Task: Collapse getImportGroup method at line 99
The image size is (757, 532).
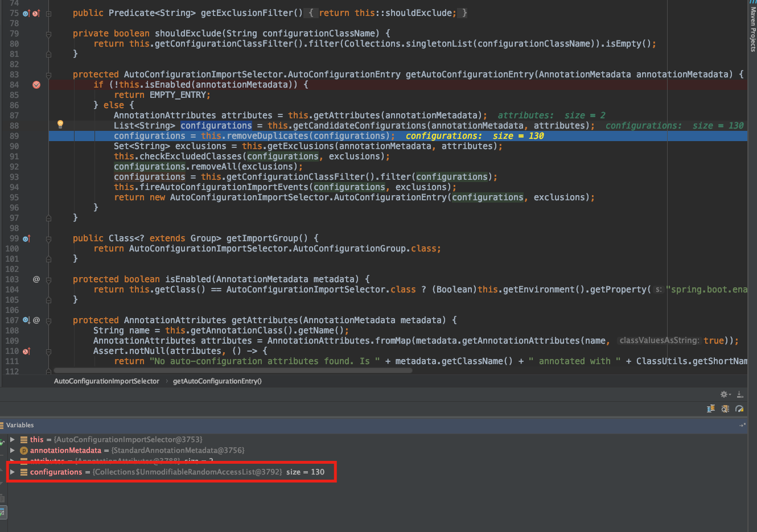Action: click(48, 238)
